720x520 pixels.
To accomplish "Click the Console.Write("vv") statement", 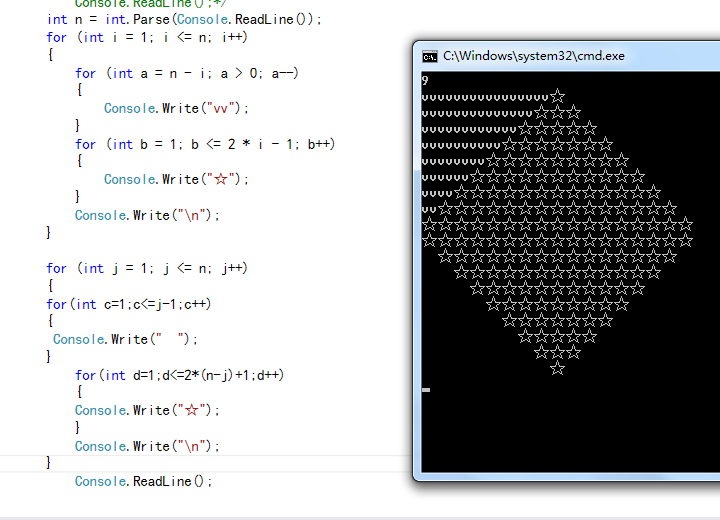I will (176, 108).
